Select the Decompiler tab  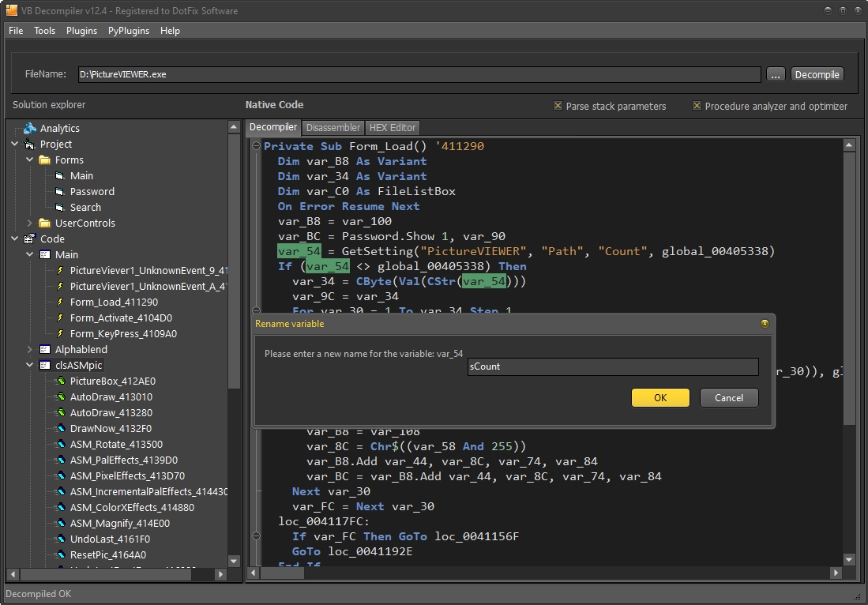pos(273,127)
